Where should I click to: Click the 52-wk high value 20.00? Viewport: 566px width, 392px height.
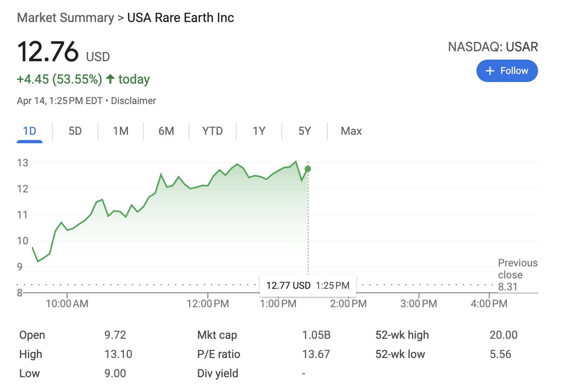pos(503,335)
